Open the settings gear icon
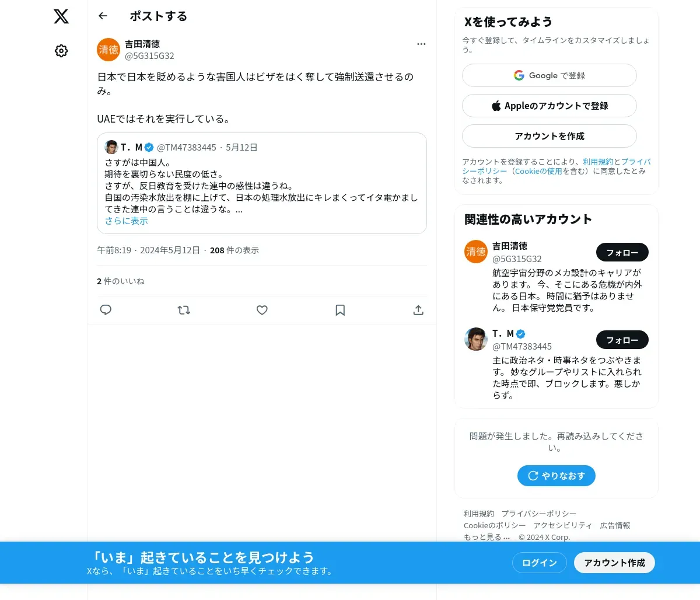700x600 pixels. coord(61,51)
